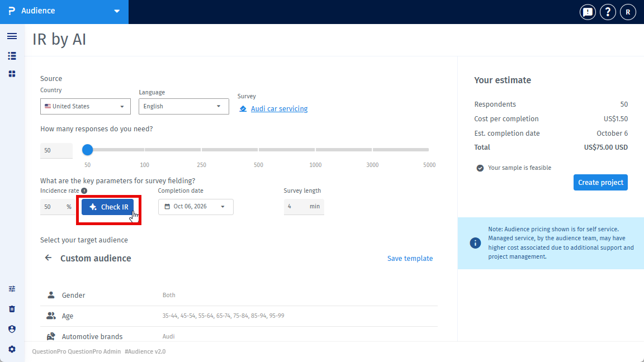Image resolution: width=644 pixels, height=362 pixels.
Task: Click the response count slider handle
Action: coord(87,150)
